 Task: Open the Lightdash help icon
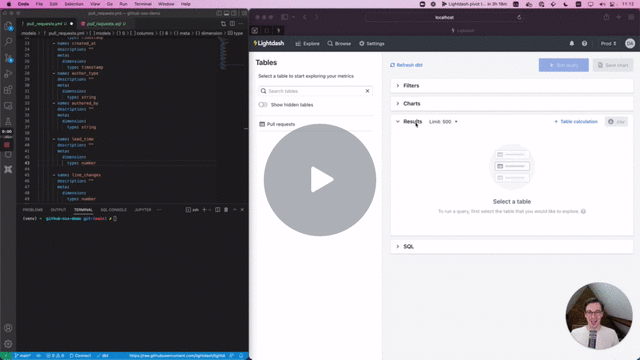584,44
